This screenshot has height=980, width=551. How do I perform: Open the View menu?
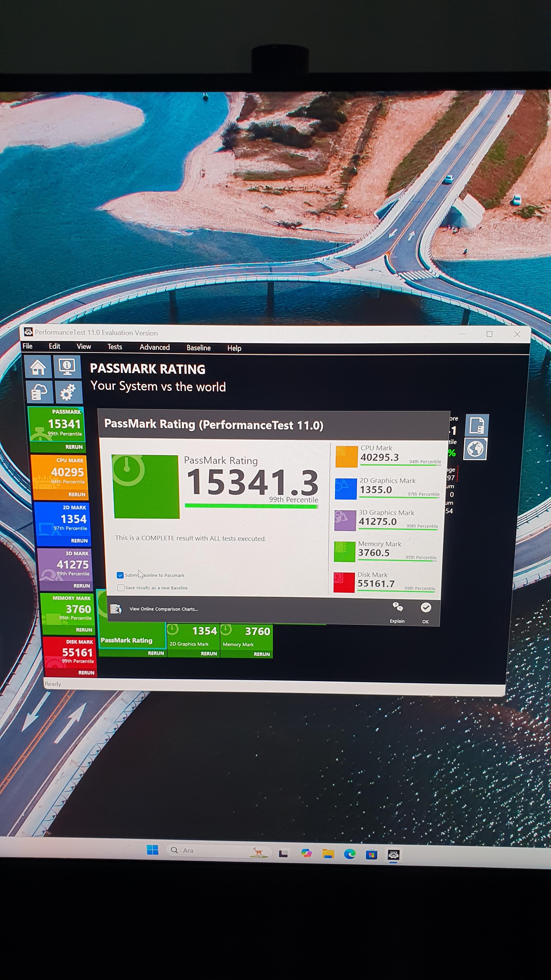(x=84, y=347)
